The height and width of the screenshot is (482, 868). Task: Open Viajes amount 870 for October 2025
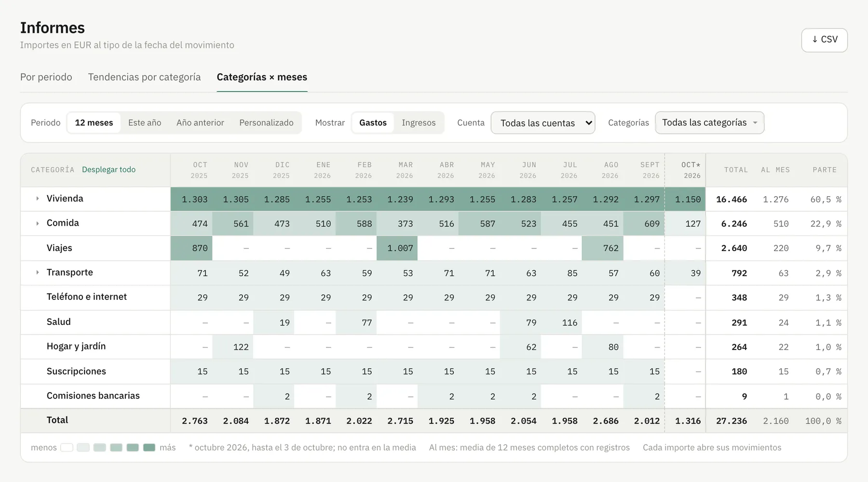191,248
